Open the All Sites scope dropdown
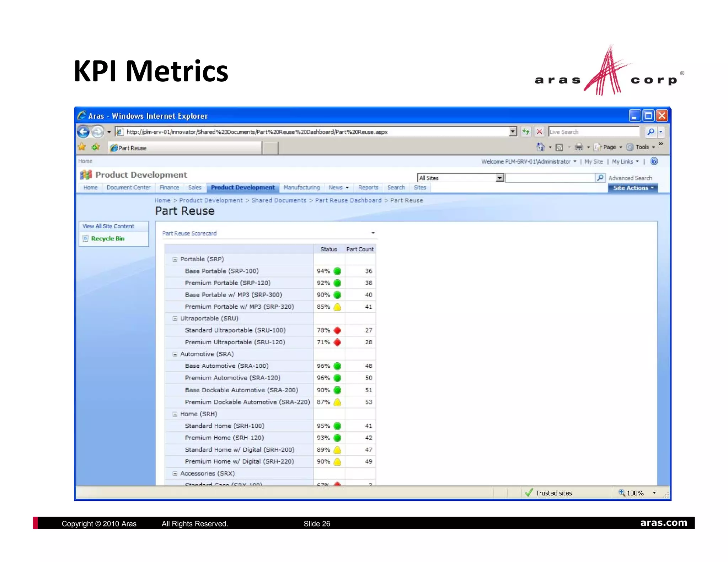This screenshot has height=562, width=728. point(500,178)
